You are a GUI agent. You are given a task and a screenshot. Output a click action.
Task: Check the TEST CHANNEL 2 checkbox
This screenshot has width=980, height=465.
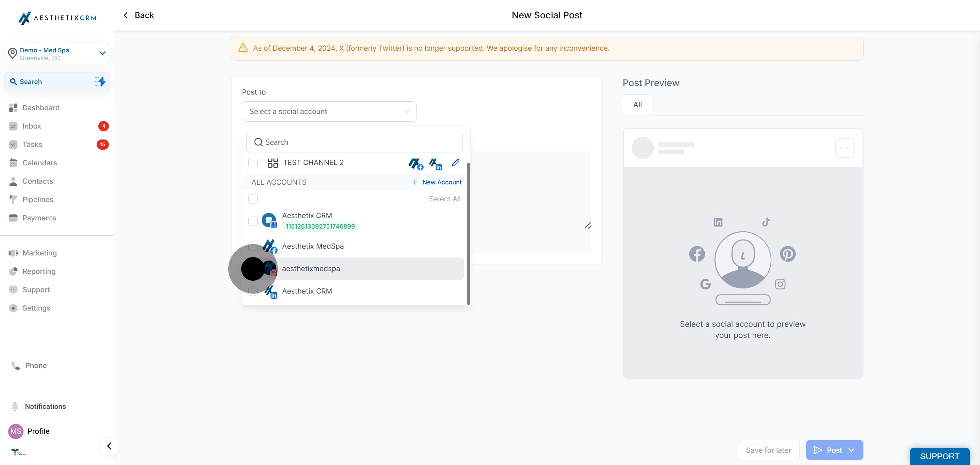pos(253,163)
